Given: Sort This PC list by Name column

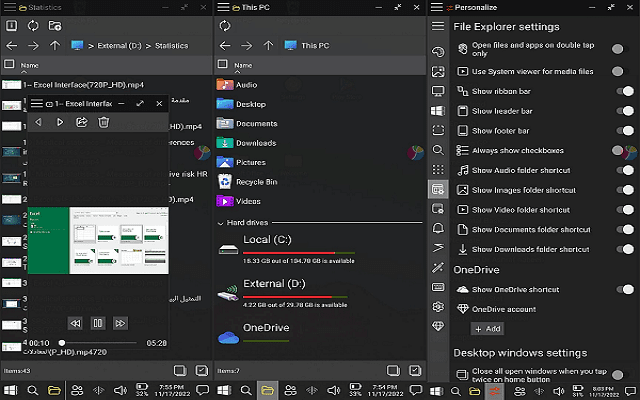Looking at the screenshot, I should tap(243, 65).
